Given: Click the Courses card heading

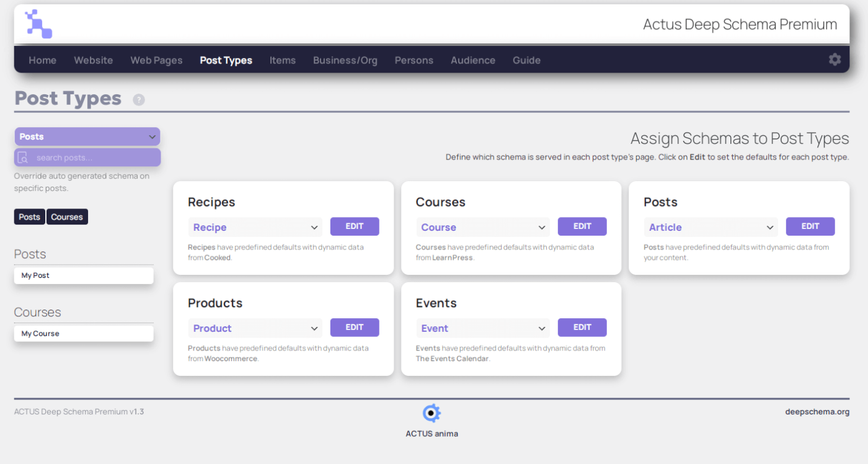Looking at the screenshot, I should click(x=441, y=202).
